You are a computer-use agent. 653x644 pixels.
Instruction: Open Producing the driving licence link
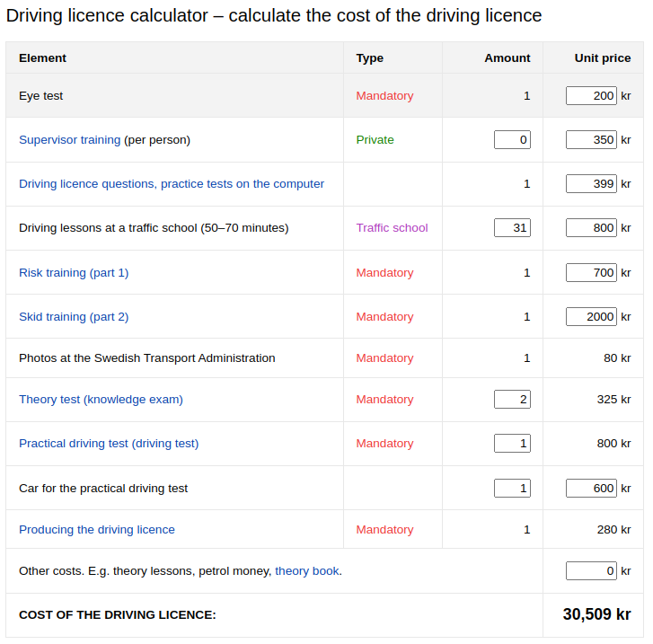point(97,530)
